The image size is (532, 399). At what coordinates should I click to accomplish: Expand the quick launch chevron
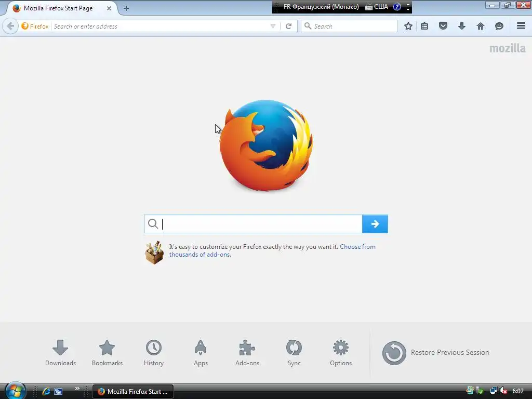77,389
